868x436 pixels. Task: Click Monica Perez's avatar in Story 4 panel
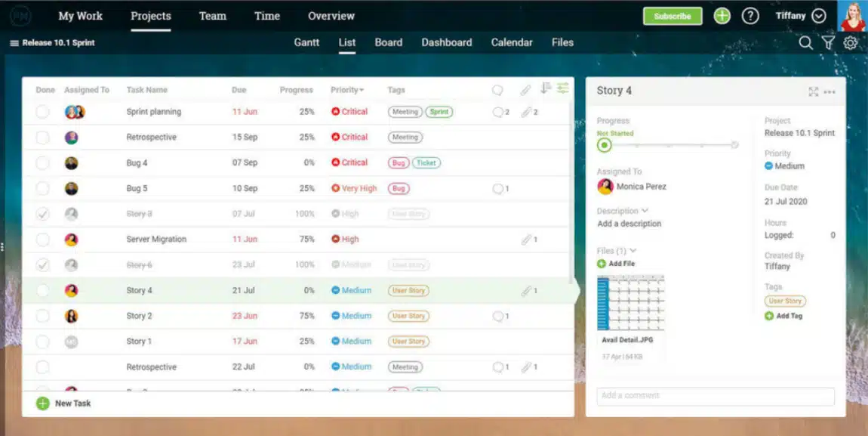point(605,187)
